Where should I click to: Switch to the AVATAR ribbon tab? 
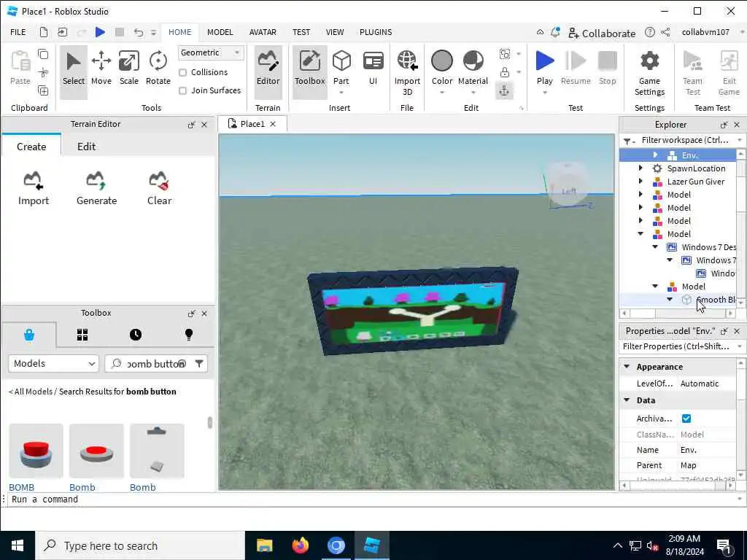click(x=263, y=32)
